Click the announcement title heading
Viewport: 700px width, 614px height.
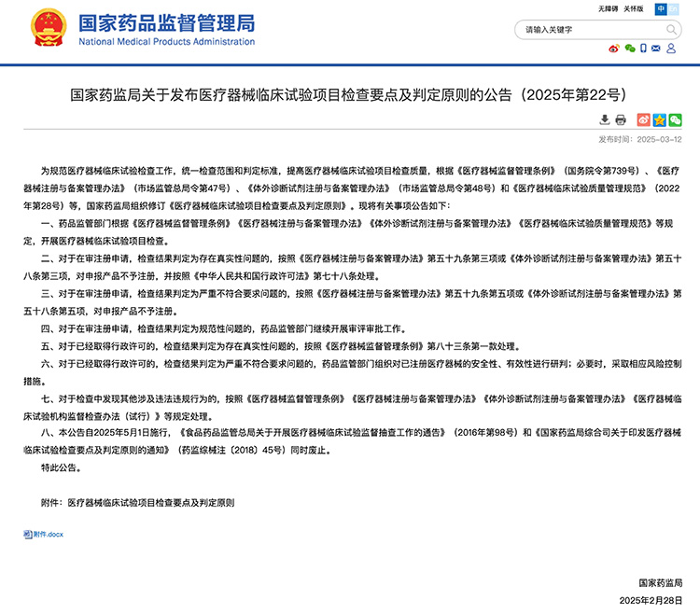[x=348, y=94]
